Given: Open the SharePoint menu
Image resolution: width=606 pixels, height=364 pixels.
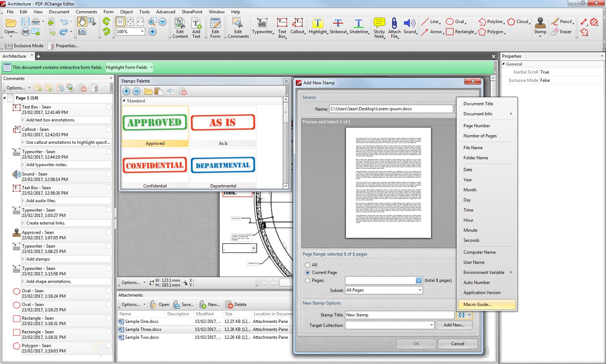Looking at the screenshot, I should [x=192, y=12].
